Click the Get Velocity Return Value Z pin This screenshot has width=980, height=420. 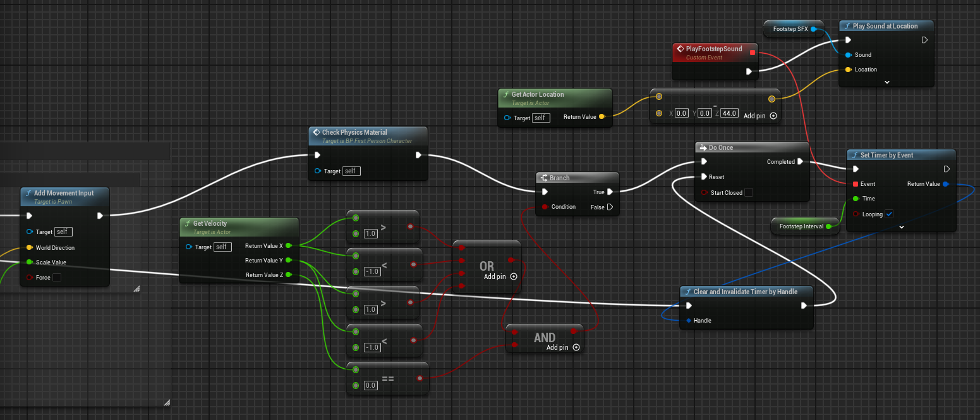pyautogui.click(x=288, y=275)
